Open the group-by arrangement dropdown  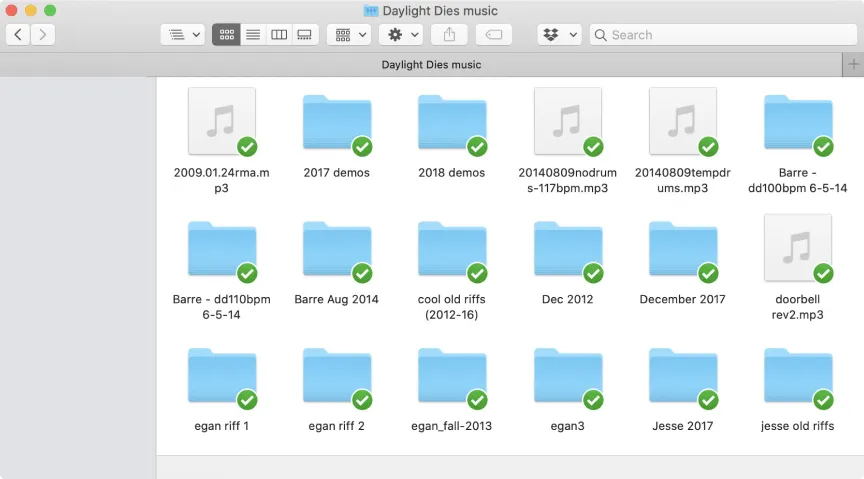pyautogui.click(x=349, y=35)
